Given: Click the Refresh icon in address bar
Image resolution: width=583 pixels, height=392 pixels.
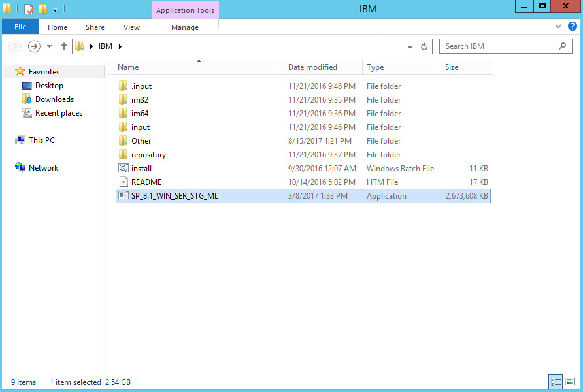Looking at the screenshot, I should point(424,47).
